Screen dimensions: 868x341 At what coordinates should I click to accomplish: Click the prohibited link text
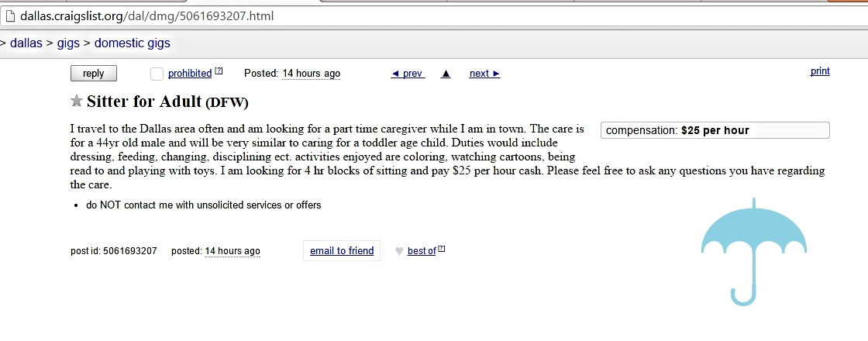[190, 74]
